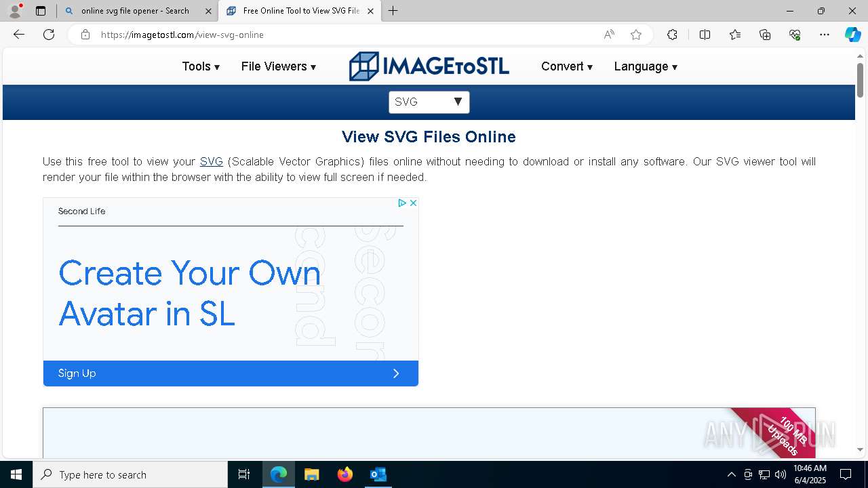The width and height of the screenshot is (868, 488).
Task: Close the online svg file opener tab
Action: pyautogui.click(x=208, y=11)
